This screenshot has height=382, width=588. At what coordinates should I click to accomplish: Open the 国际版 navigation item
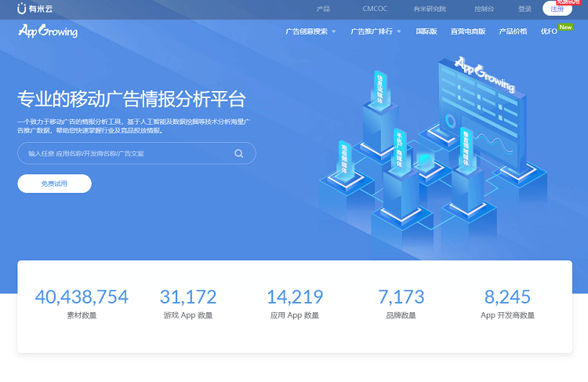(x=426, y=32)
